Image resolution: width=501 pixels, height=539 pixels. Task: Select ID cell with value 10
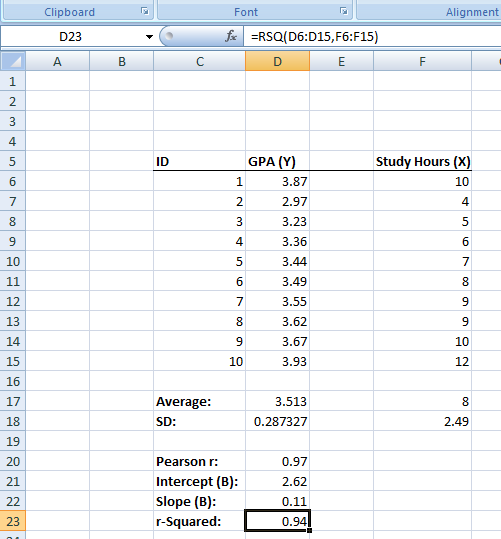coord(199,361)
